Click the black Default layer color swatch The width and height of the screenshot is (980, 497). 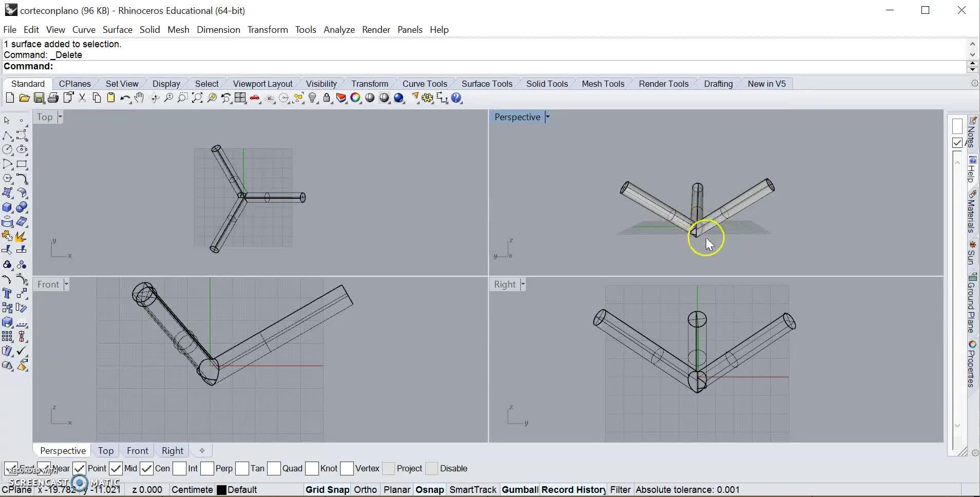coord(221,490)
